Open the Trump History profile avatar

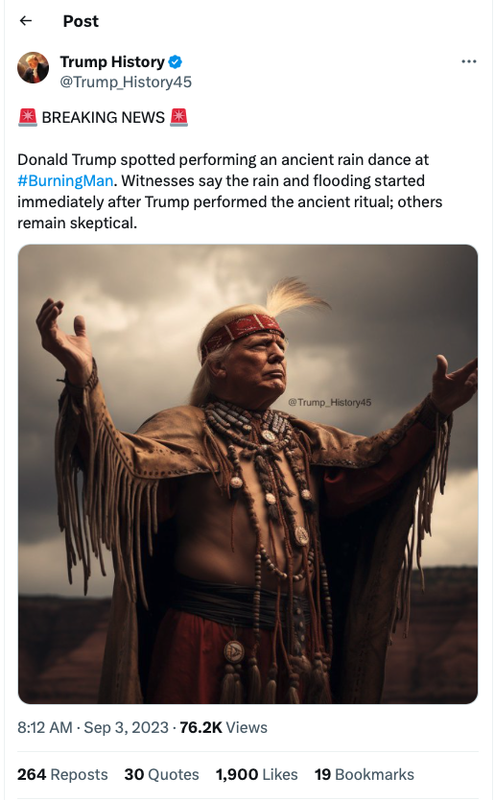coord(33,67)
